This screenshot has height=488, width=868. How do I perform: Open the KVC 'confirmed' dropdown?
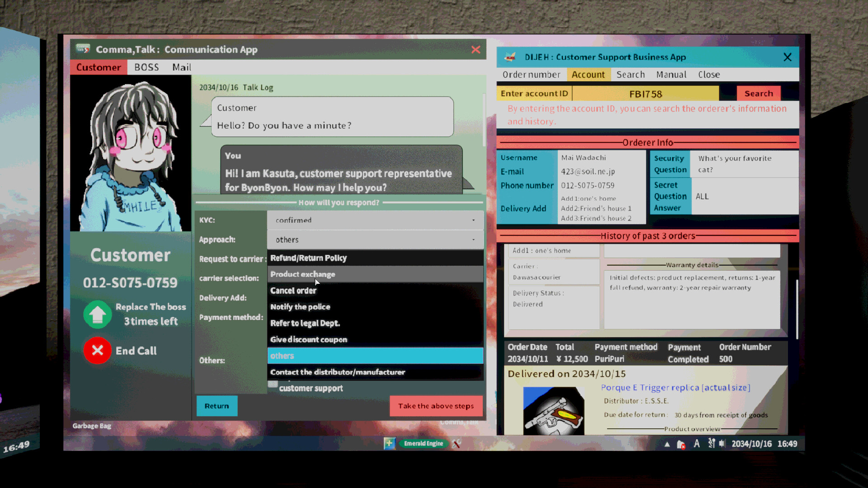pos(374,220)
